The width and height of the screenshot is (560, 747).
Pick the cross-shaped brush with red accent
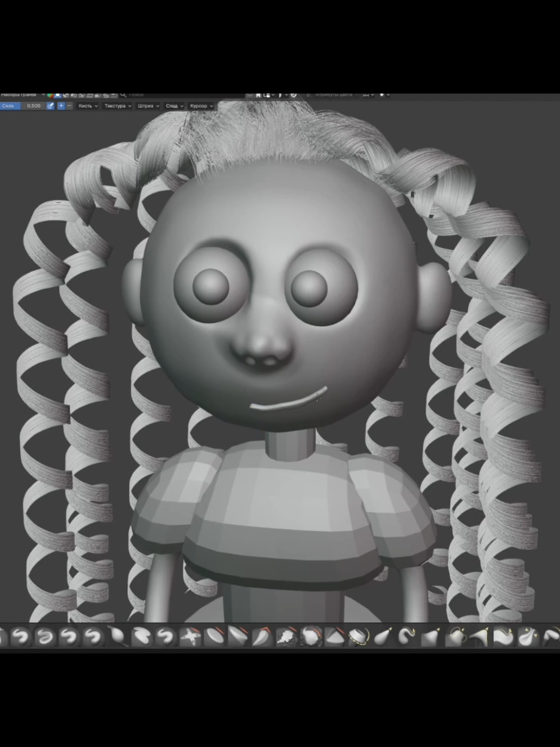tap(190, 637)
